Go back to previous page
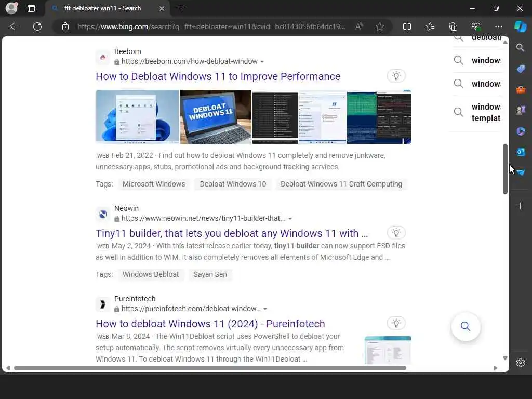Screen dimensions: 532x399 click(14, 26)
